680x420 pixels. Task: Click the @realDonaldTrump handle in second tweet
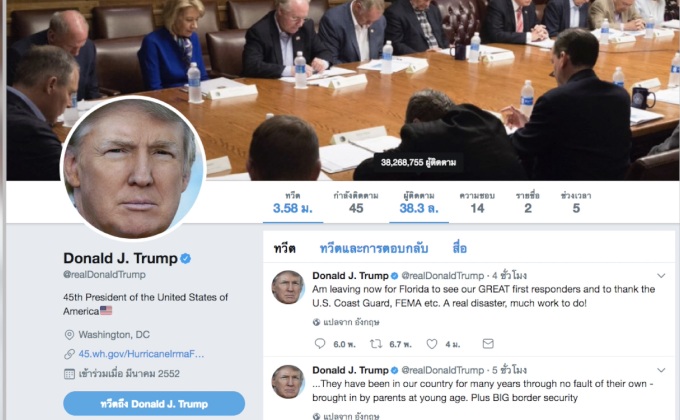pos(442,370)
